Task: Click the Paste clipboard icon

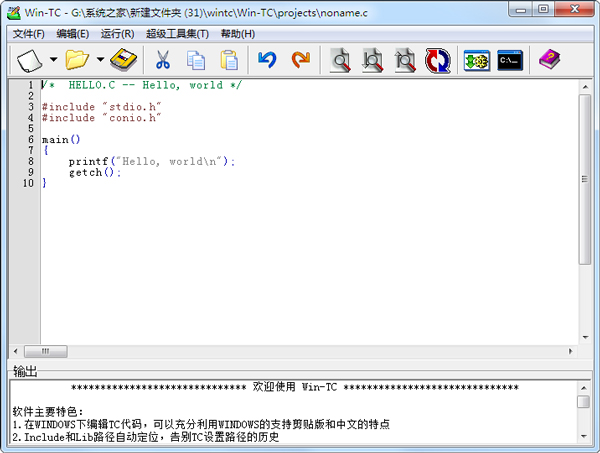Action: click(x=229, y=60)
